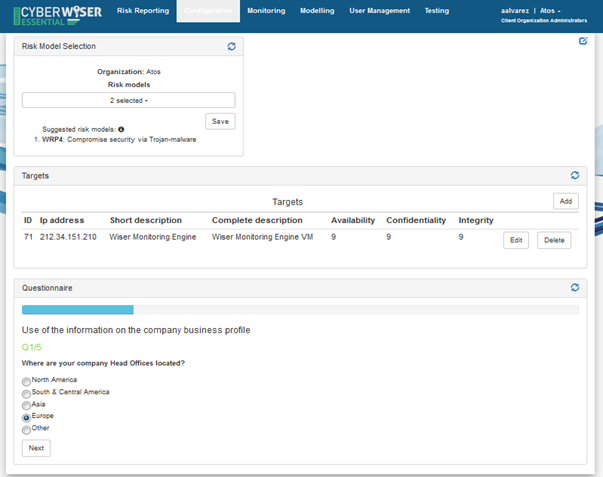Screen dimensions: 603x477
Task: Click the edit layout icon at top right
Action: (x=583, y=41)
